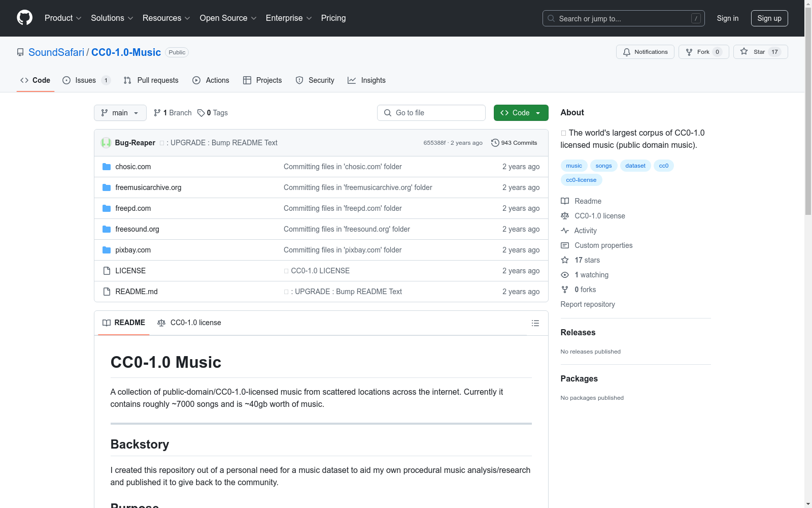Screen dimensions: 812x508
Task: Expand the Product menu
Action: pos(63,18)
